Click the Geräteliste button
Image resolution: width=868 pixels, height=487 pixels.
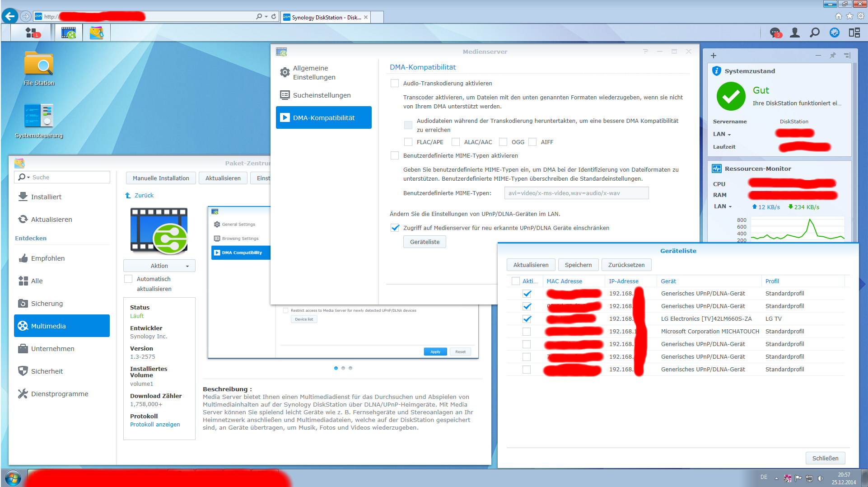click(x=425, y=242)
